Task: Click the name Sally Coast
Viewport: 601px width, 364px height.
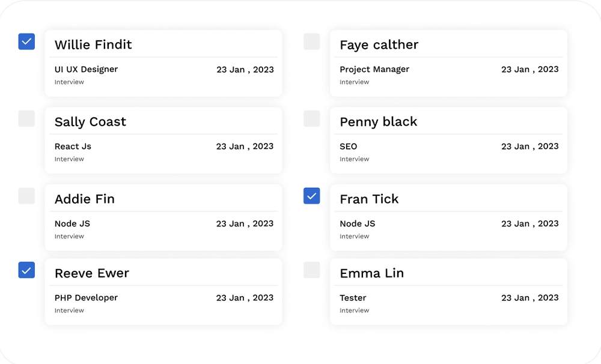Action: tap(90, 122)
